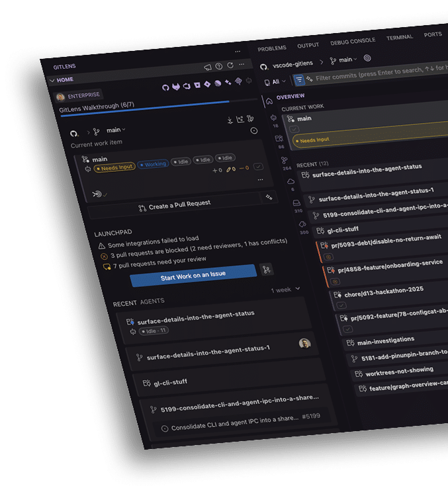Refresh the GitLens view

pos(230,65)
